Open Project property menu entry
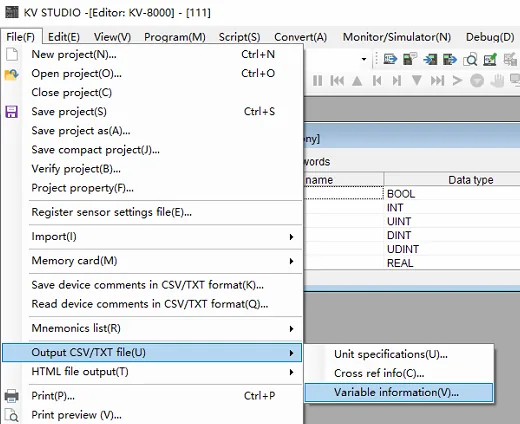Image resolution: width=520 pixels, height=424 pixels. coord(152,188)
